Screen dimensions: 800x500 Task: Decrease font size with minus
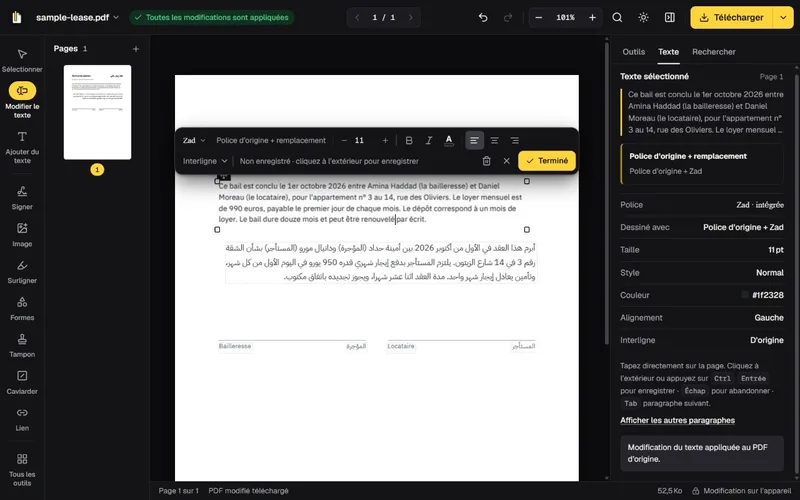pos(344,140)
